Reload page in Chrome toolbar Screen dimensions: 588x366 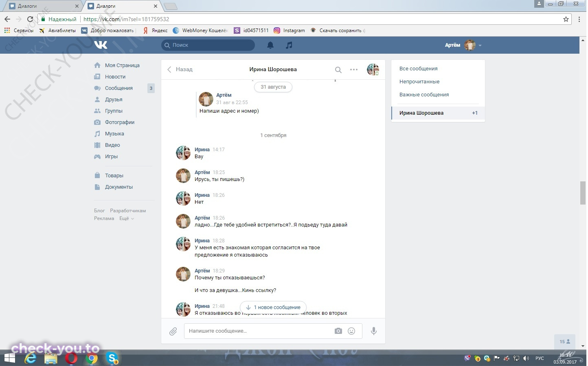pyautogui.click(x=30, y=19)
